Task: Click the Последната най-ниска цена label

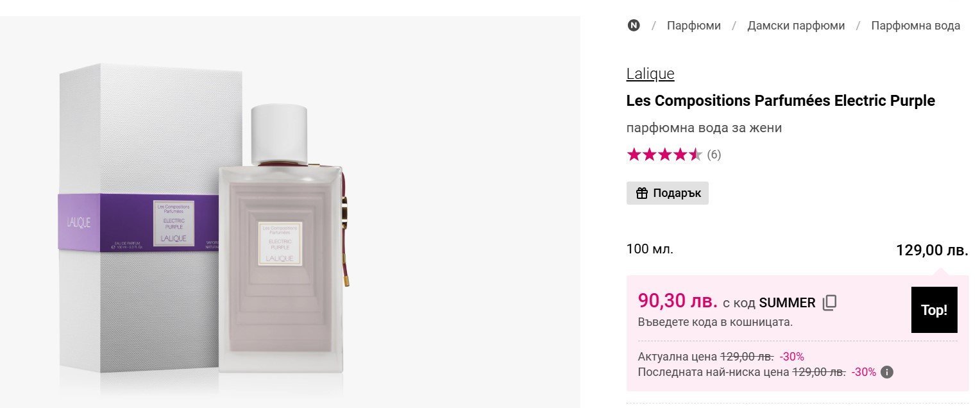Action: click(x=713, y=372)
